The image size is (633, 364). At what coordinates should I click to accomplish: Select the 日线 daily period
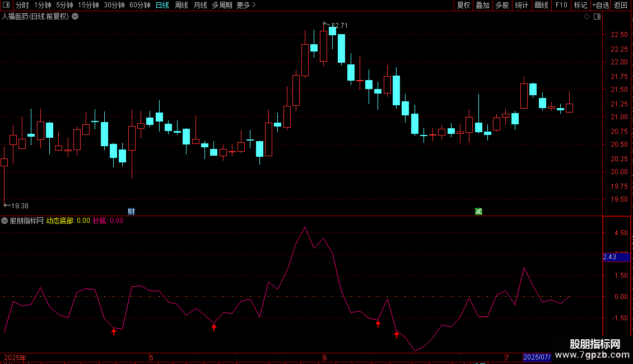tap(162, 5)
